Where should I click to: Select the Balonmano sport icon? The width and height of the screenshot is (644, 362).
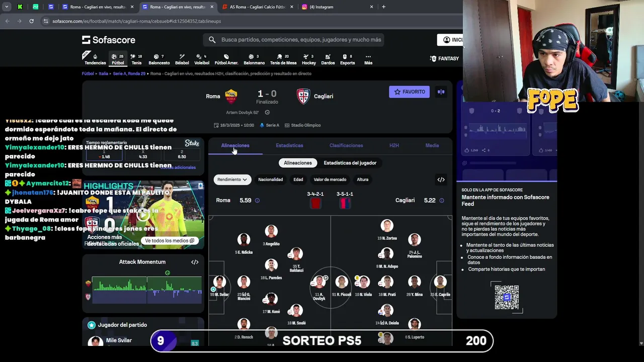coord(254,59)
